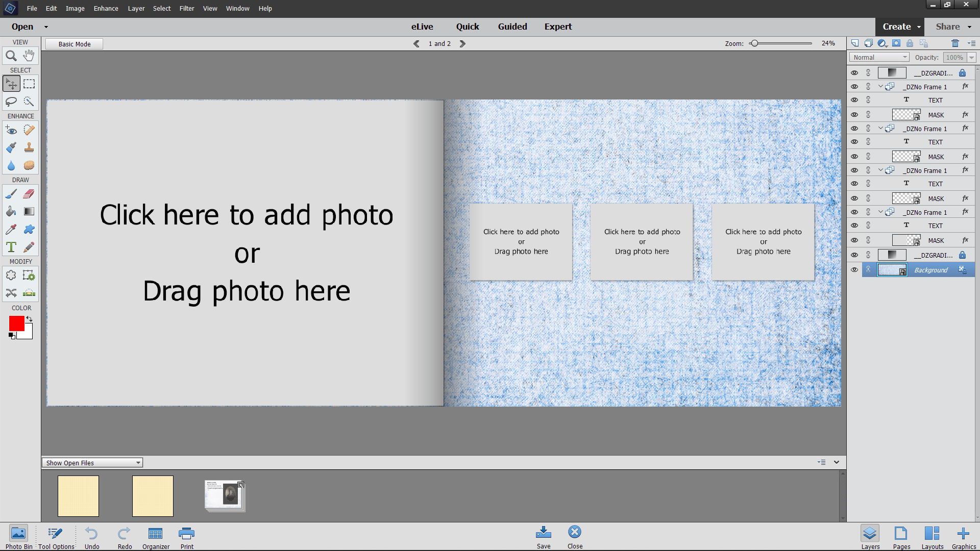Image resolution: width=980 pixels, height=551 pixels.
Task: Select the Gradient tool
Action: [x=29, y=211]
